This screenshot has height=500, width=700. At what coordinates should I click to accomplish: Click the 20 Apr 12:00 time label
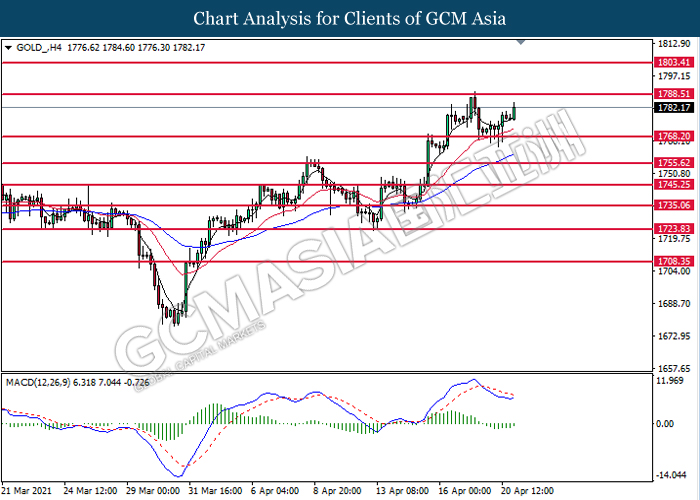pos(528,491)
